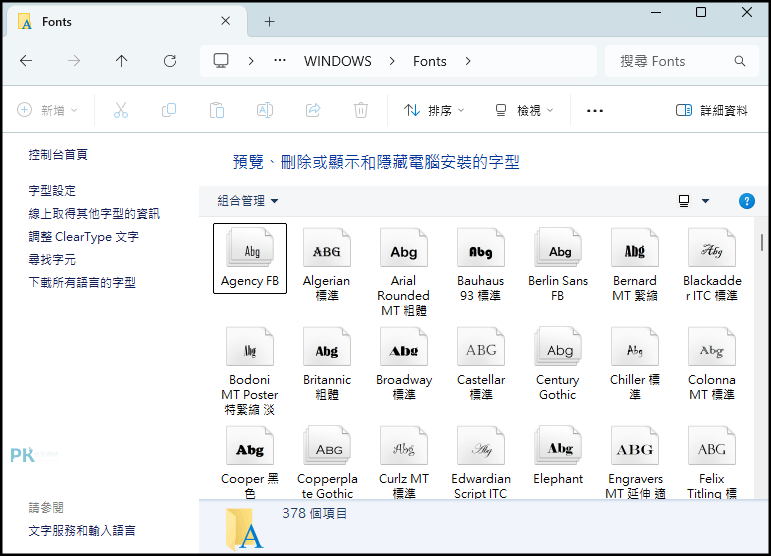Open 調整 ClearType 文字 link

84,237
